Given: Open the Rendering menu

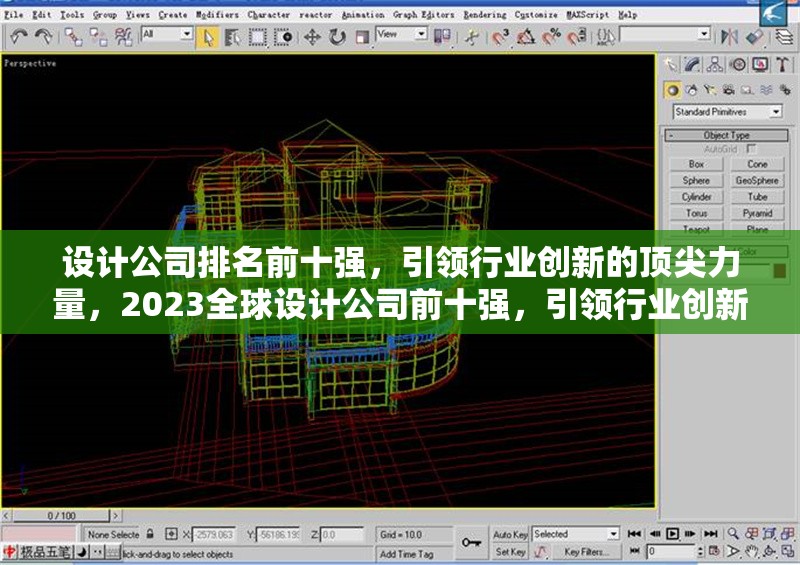Looking at the screenshot, I should coord(484,15).
